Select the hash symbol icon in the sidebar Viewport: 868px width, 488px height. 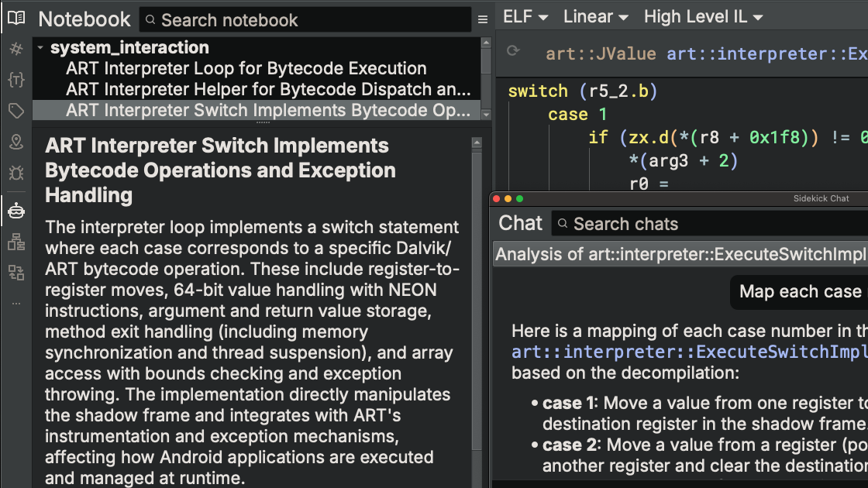[x=15, y=49]
